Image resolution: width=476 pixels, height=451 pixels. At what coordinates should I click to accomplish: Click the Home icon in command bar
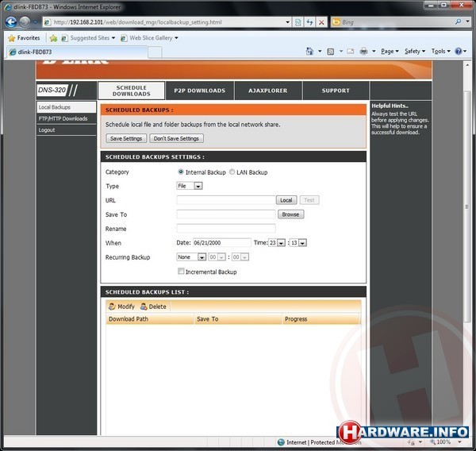309,51
